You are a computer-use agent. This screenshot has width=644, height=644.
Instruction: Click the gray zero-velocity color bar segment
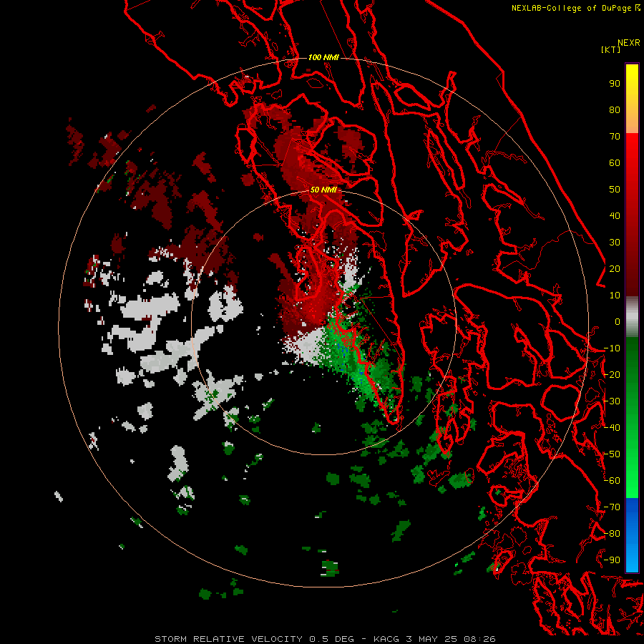(x=632, y=317)
